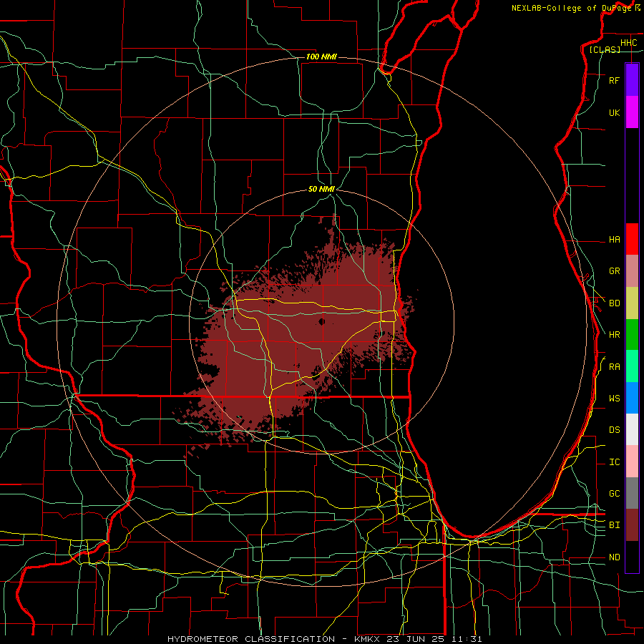Click the RA legend label

coord(614,367)
